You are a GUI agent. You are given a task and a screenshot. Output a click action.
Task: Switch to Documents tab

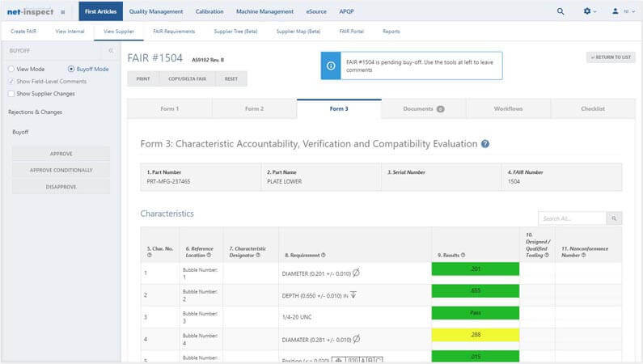coord(424,108)
